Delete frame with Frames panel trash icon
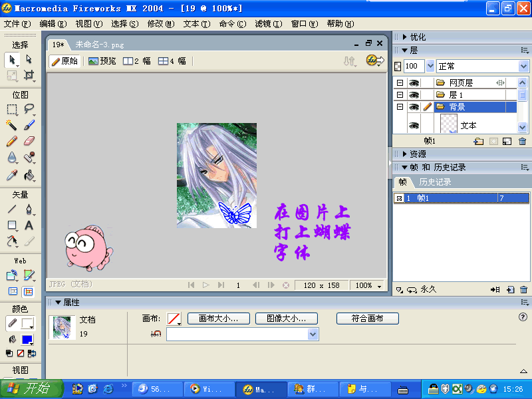The width and height of the screenshot is (532, 399). (523, 289)
